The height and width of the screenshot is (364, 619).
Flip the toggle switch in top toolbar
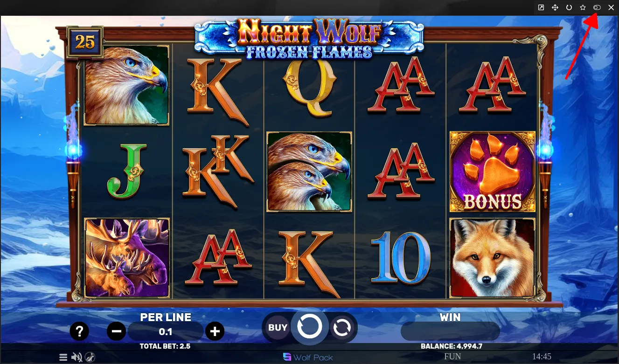[597, 7]
